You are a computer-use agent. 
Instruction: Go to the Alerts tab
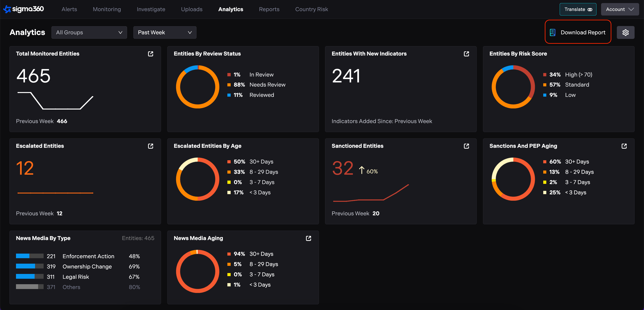point(69,9)
